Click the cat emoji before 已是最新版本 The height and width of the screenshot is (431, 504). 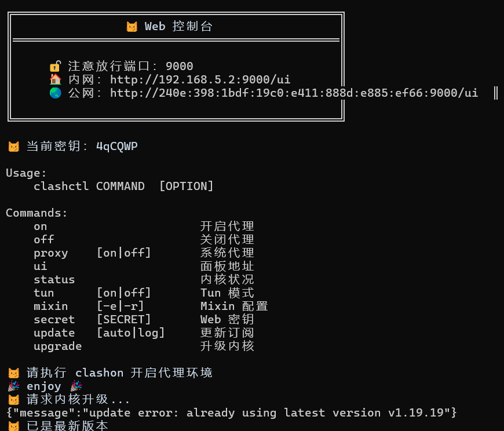pyautogui.click(x=13, y=426)
